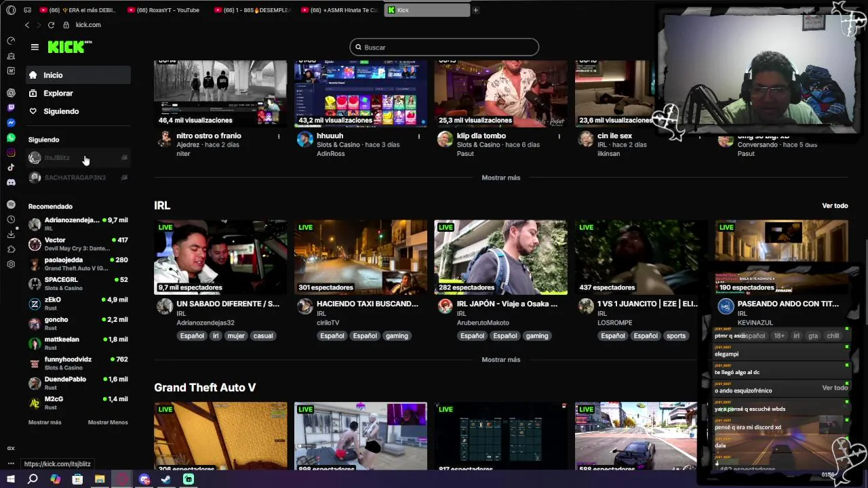
Task: Open Windows taskbar search
Action: click(33, 479)
